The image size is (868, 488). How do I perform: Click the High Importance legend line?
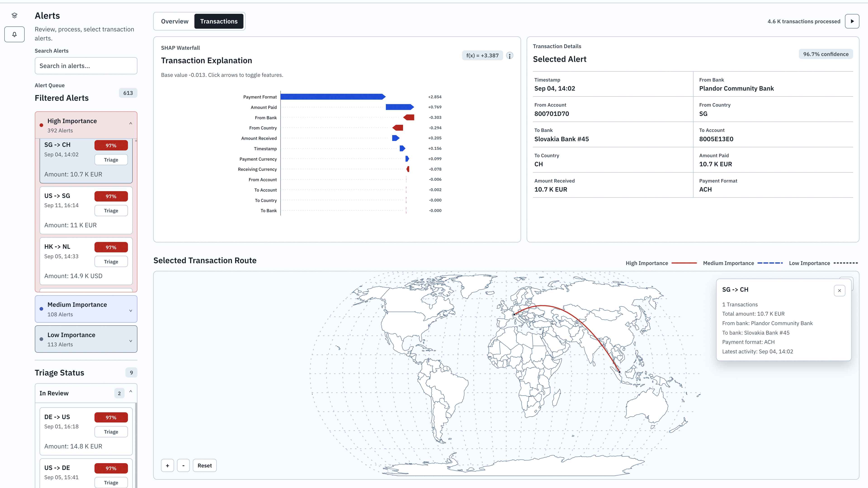point(684,263)
